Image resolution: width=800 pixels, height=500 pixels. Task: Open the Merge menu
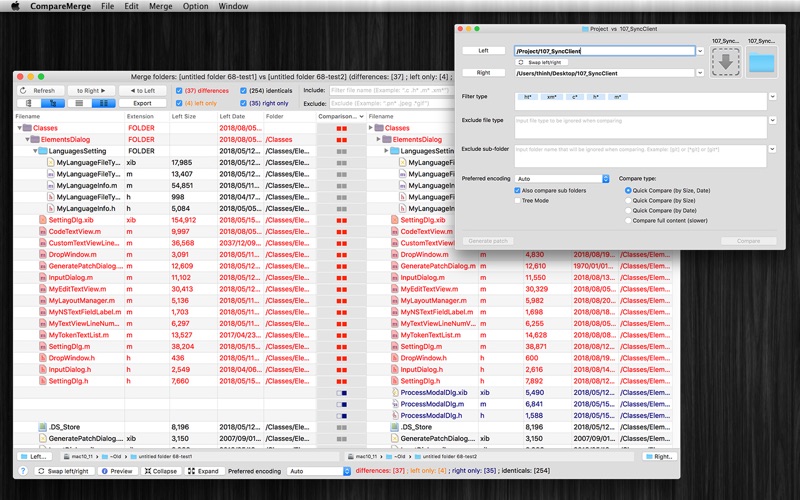(160, 6)
